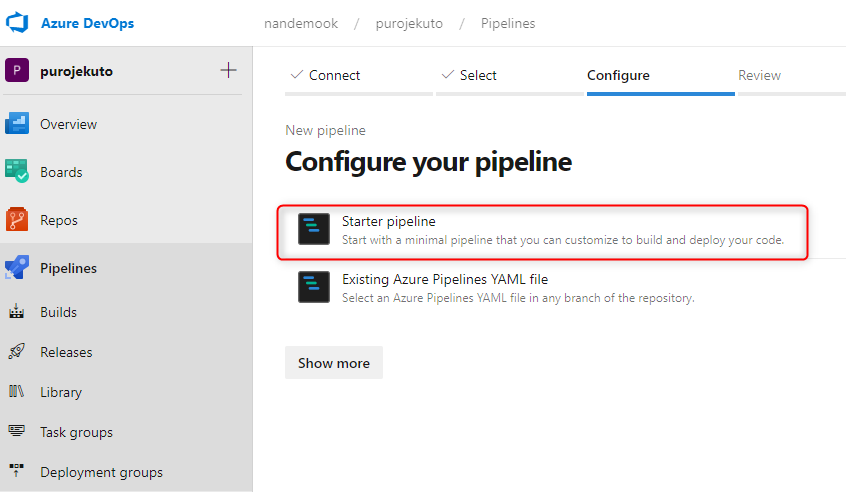Screen dimensions: 846x492
Task: Go back to the Connect step tab
Action: [359, 76]
